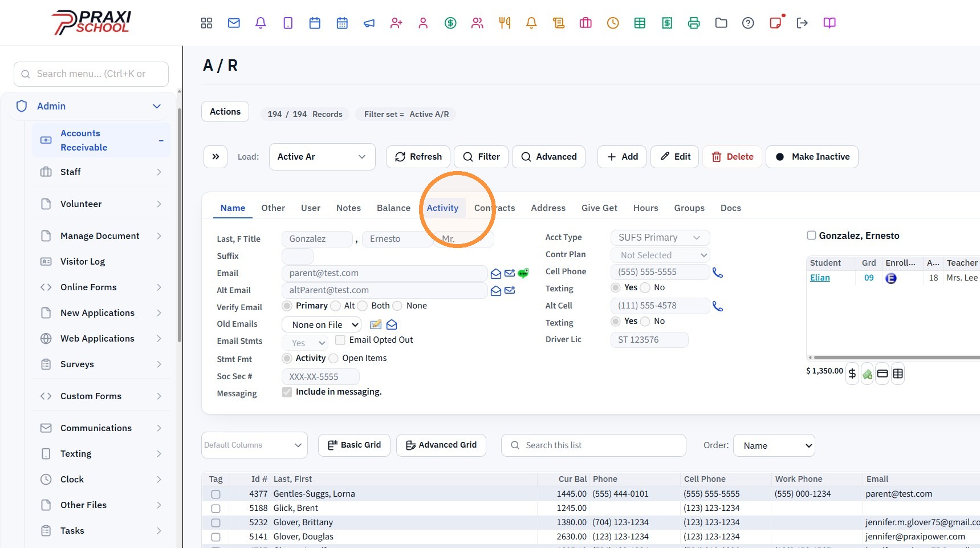Switch to the Activity tab
Screen dimensions: 980x548
coord(442,208)
